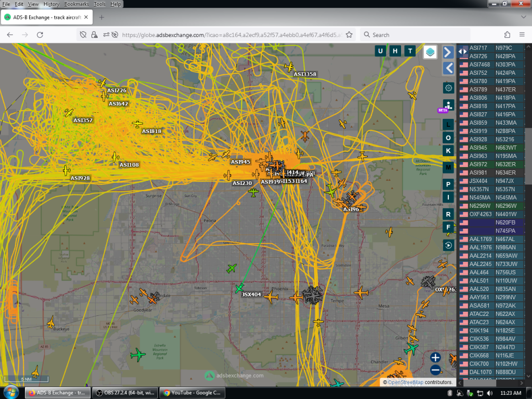Open the Edit menu
The width and height of the screenshot is (532, 399).
[x=19, y=4]
